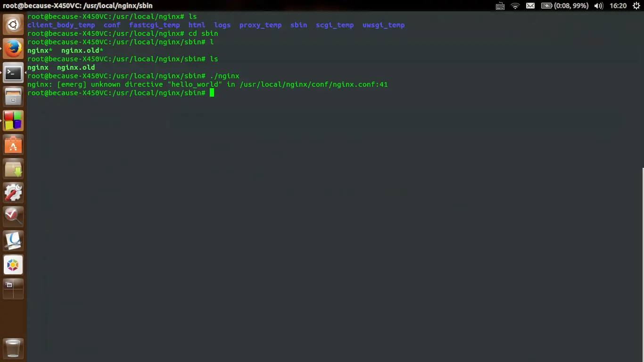Click 'nginx.old' without asterisk in ls output
The height and width of the screenshot is (362, 644).
click(76, 67)
